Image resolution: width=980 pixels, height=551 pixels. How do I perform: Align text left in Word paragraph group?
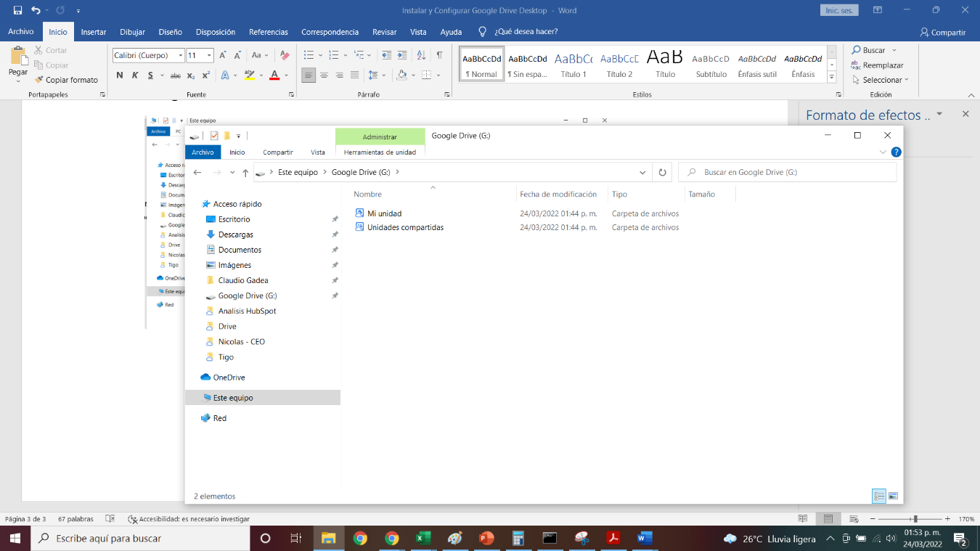309,75
